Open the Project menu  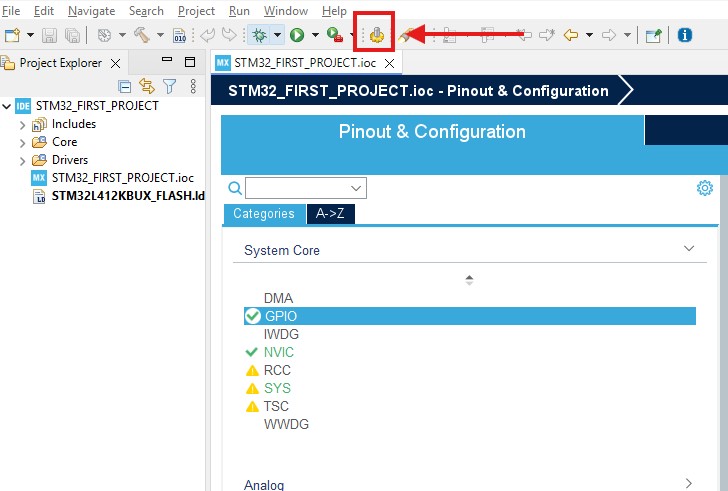(x=196, y=11)
